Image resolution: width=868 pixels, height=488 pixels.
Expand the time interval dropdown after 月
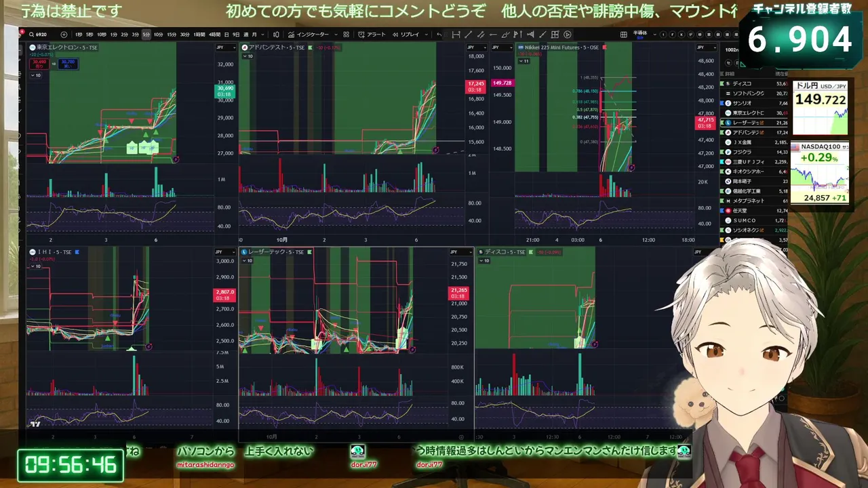point(264,35)
